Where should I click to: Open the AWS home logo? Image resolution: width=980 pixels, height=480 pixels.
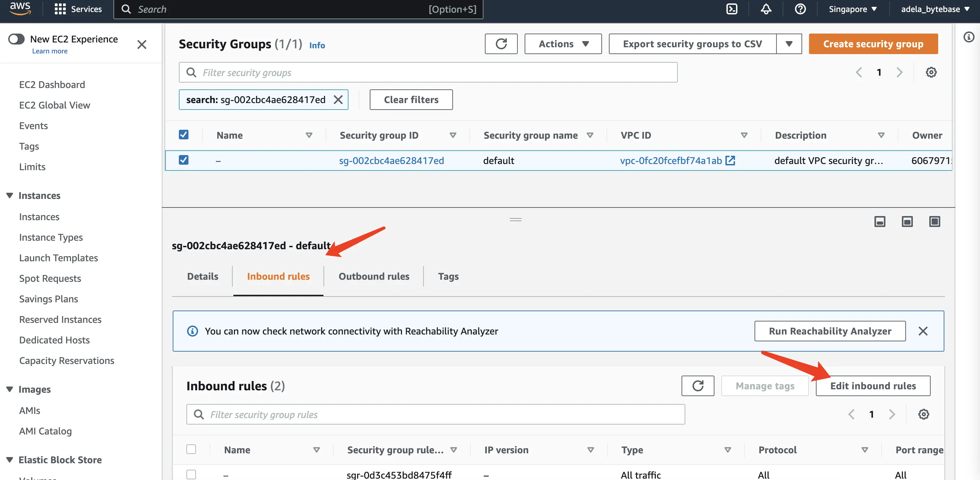point(20,9)
